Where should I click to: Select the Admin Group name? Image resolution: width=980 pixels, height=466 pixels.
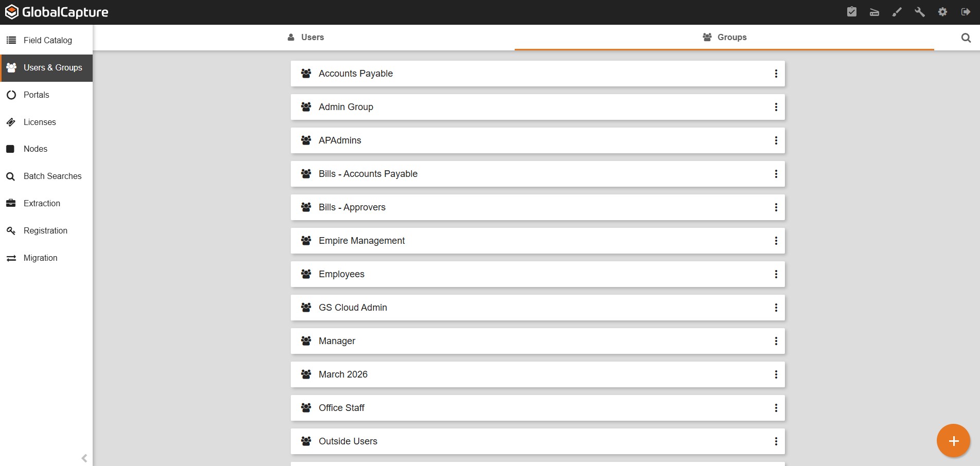tap(346, 107)
